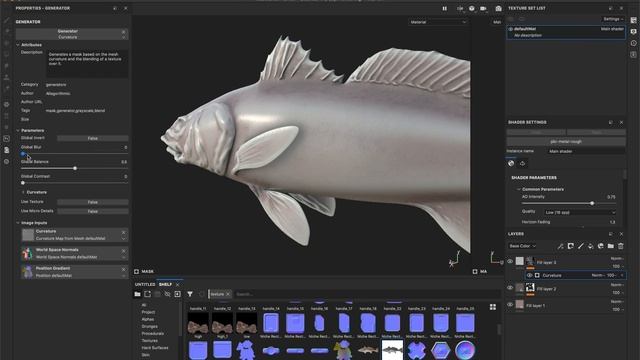This screenshot has height=360, width=640.
Task: Open the Quality Low dropdown
Action: [580, 213]
